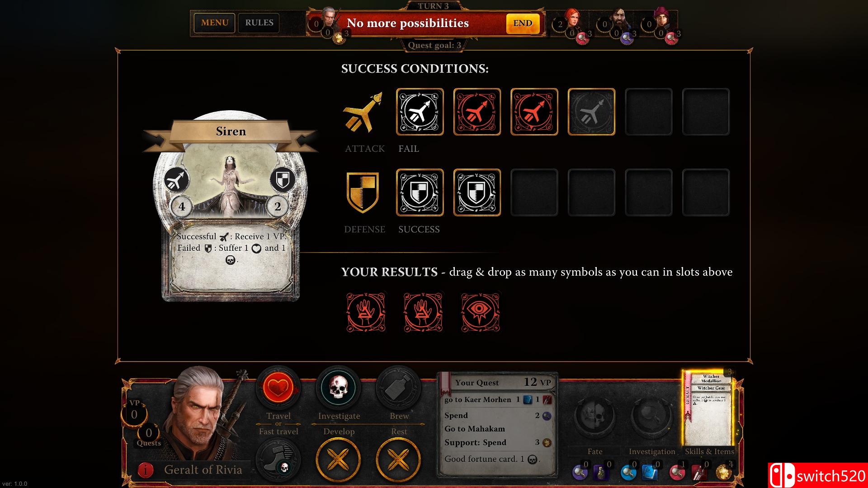This screenshot has width=868, height=488.
Task: Click the Brew potion bottle icon
Action: pyautogui.click(x=398, y=388)
